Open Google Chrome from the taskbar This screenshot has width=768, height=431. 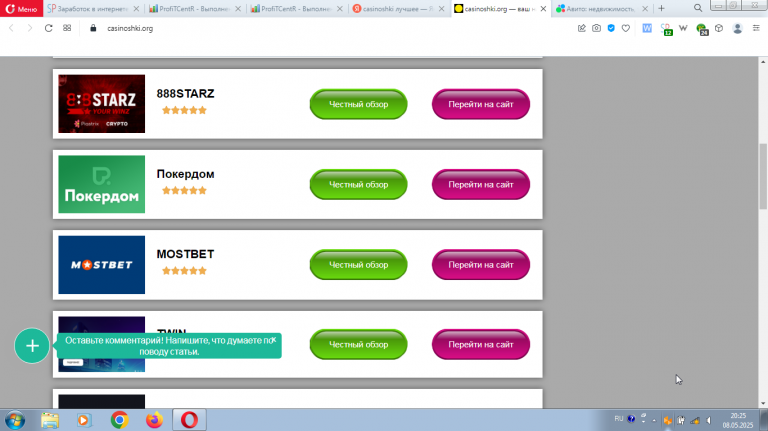[x=119, y=420]
